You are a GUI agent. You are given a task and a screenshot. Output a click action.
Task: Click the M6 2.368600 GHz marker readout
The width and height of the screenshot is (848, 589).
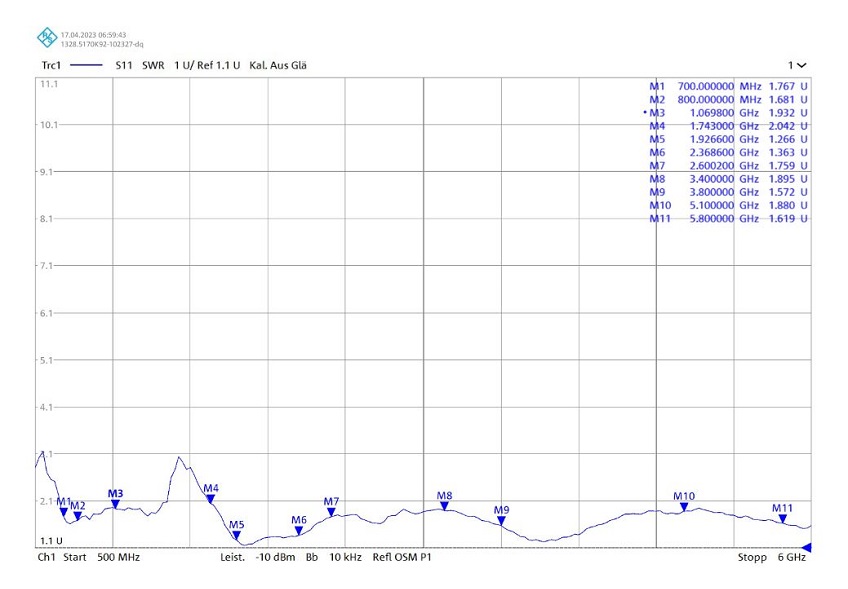728,153
